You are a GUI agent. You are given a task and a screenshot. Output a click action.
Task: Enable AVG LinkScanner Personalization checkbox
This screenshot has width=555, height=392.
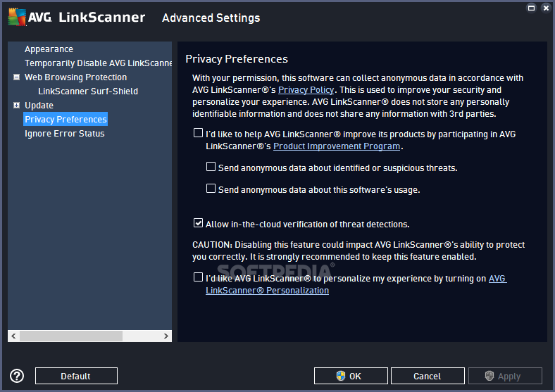coord(198,277)
